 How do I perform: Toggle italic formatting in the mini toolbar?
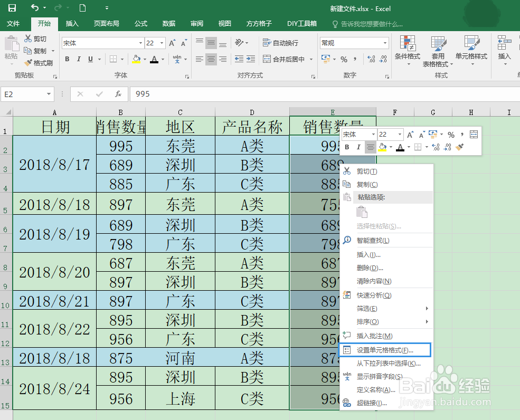[360, 147]
